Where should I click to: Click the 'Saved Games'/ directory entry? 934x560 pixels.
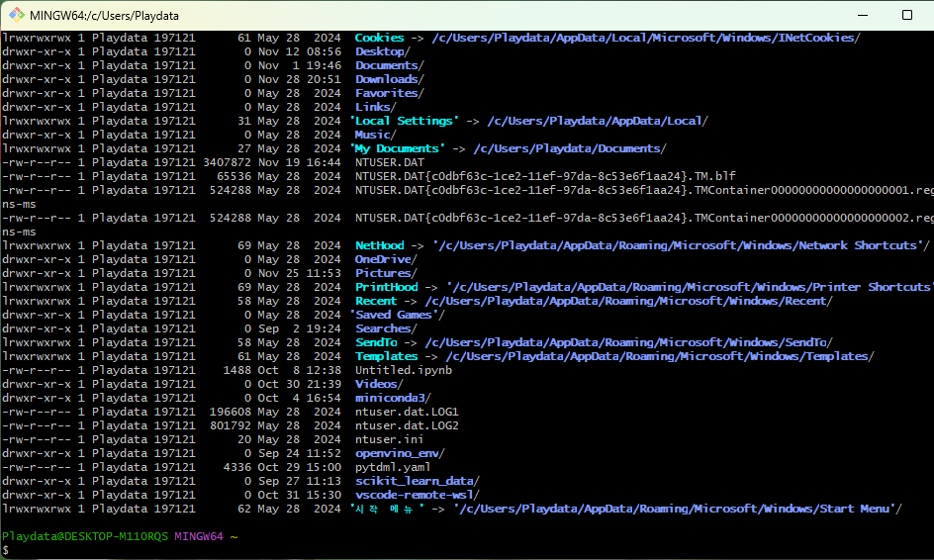398,315
